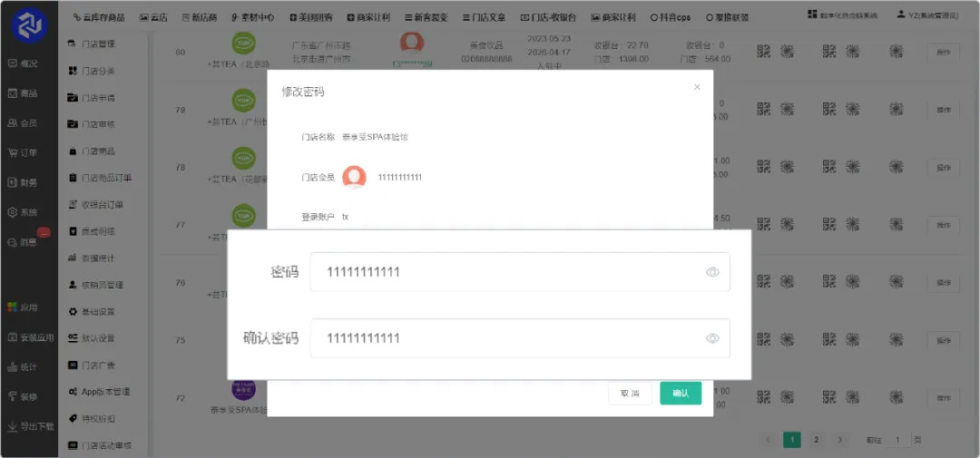Toggle visibility of the 确认密码 field
Image resolution: width=980 pixels, height=458 pixels.
click(712, 338)
